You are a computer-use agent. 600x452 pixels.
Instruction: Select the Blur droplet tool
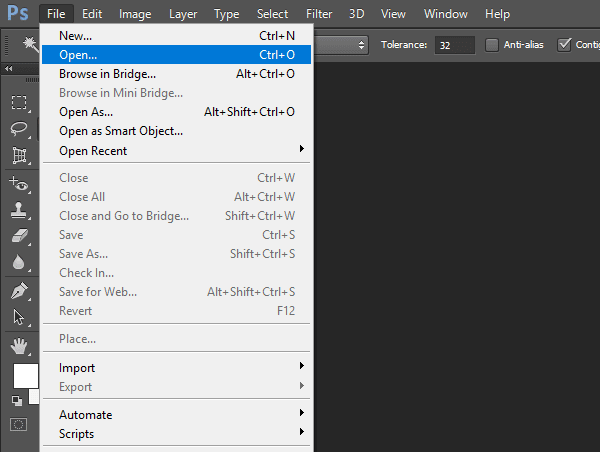pos(18,262)
